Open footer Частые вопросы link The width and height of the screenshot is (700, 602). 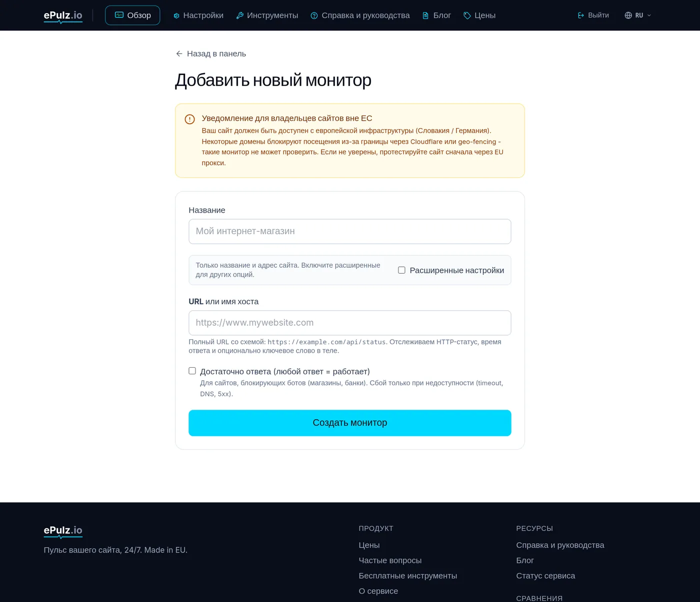click(390, 560)
